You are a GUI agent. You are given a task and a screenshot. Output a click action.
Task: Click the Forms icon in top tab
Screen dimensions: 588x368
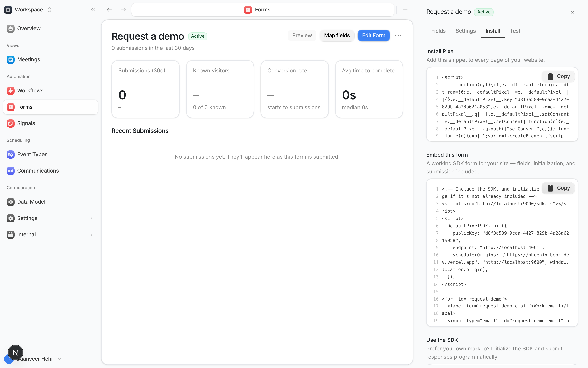point(248,10)
